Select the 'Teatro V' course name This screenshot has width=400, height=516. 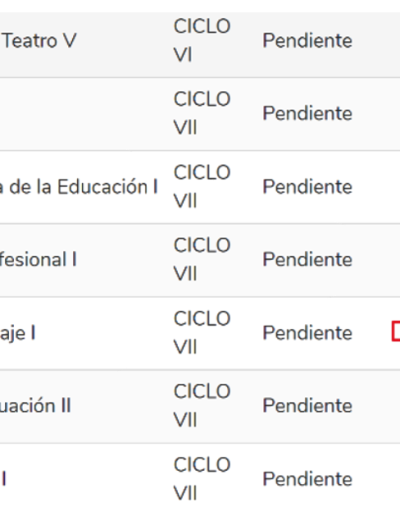(x=40, y=41)
